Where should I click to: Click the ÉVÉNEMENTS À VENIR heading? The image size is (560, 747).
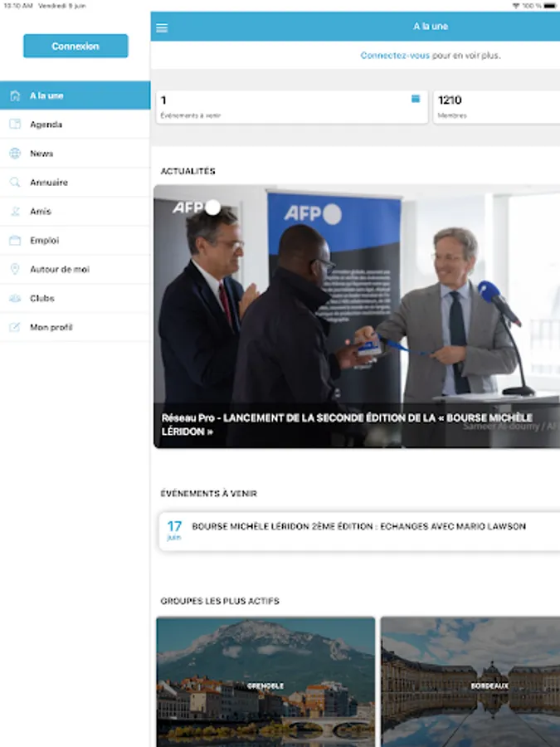point(208,494)
